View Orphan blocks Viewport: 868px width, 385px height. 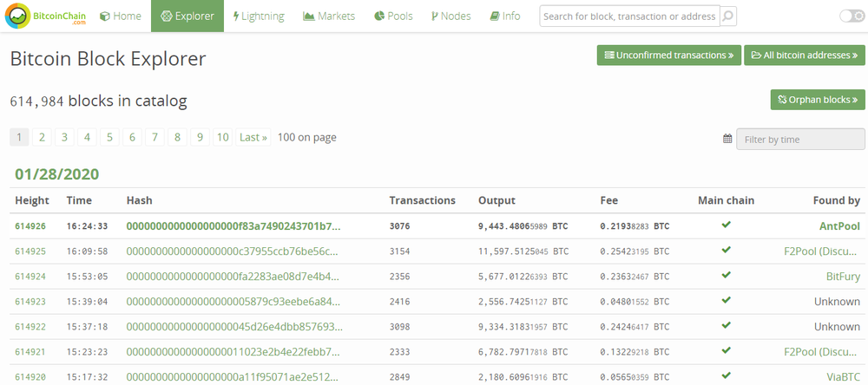coord(818,100)
